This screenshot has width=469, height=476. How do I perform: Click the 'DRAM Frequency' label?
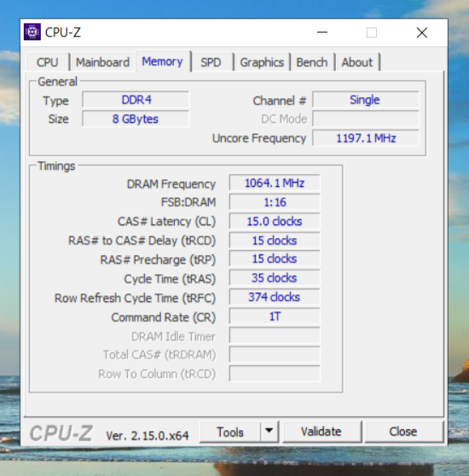coord(171,184)
